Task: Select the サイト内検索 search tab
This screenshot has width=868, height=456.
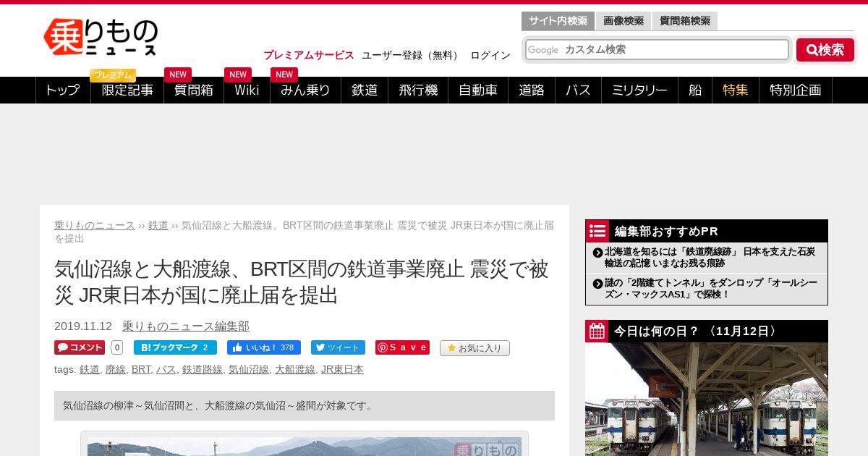Action: pos(558,21)
